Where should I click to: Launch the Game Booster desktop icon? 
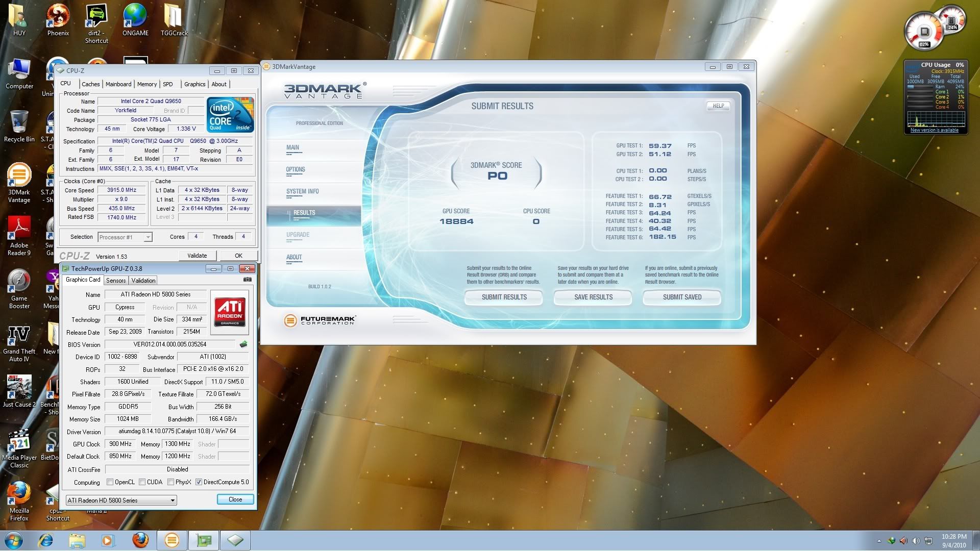(x=19, y=289)
